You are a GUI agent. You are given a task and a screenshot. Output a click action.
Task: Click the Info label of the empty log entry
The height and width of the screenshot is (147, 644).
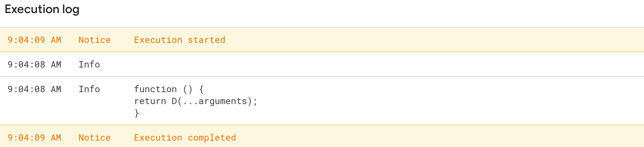[x=89, y=65]
